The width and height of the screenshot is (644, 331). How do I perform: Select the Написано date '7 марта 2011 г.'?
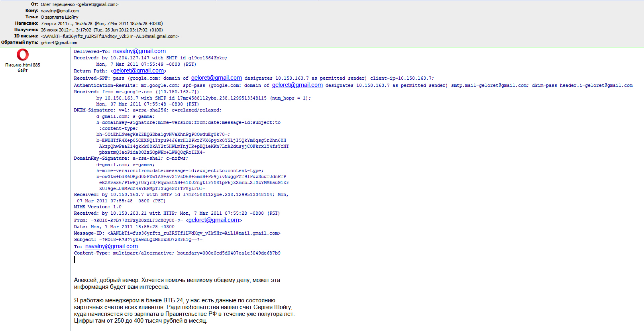click(x=57, y=24)
